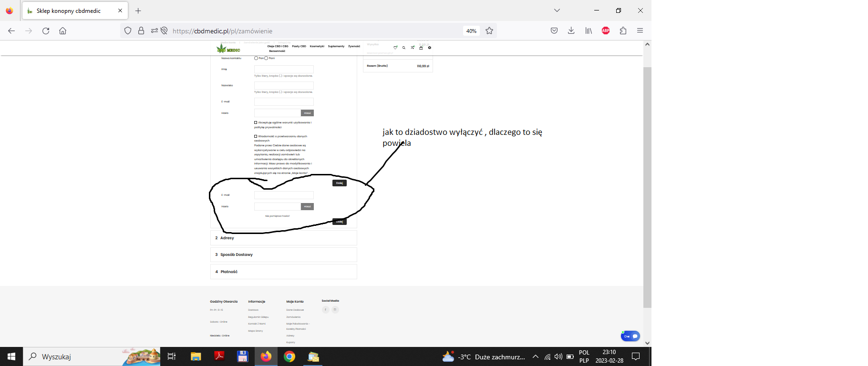Open a new browser tab
The height and width of the screenshot is (366, 868).
click(x=138, y=10)
